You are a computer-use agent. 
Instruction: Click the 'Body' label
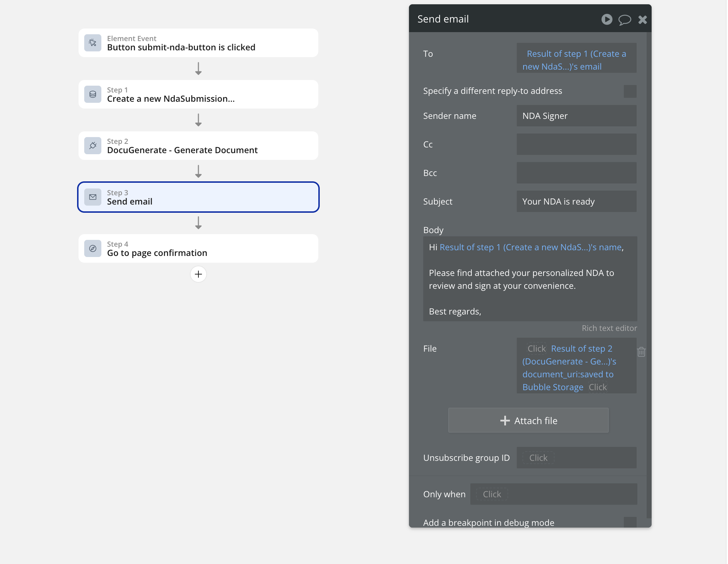(433, 230)
